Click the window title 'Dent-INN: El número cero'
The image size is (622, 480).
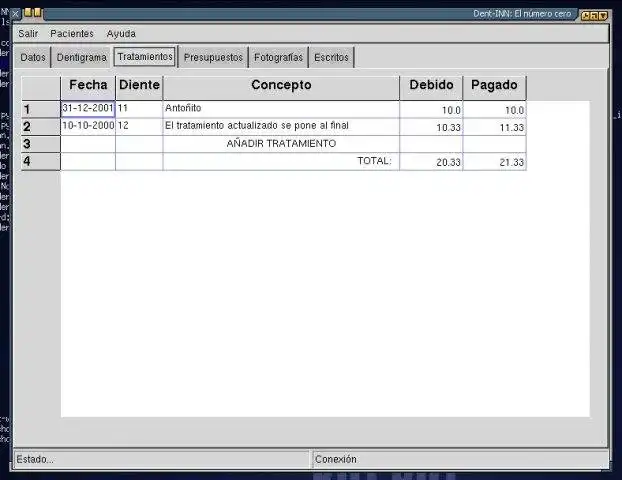coord(522,14)
